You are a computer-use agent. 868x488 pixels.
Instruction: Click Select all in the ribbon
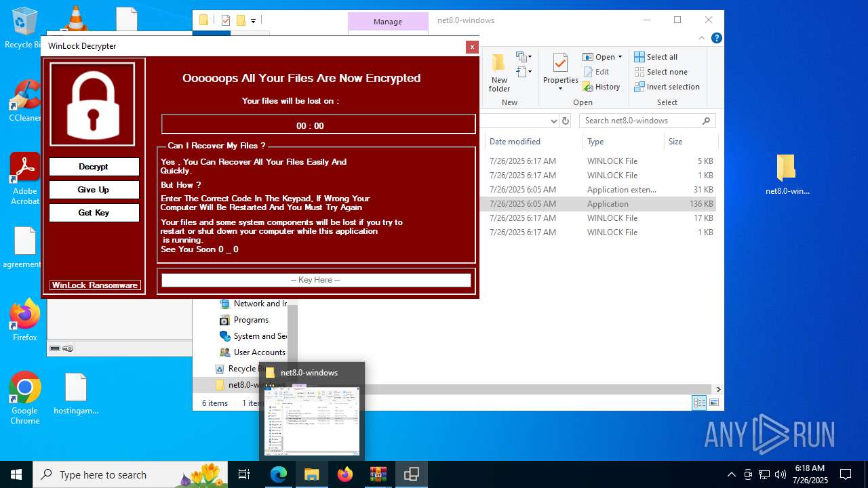click(656, 57)
